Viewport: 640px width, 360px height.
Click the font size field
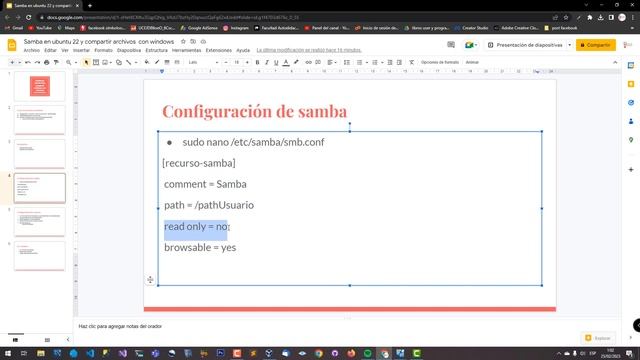236,62
